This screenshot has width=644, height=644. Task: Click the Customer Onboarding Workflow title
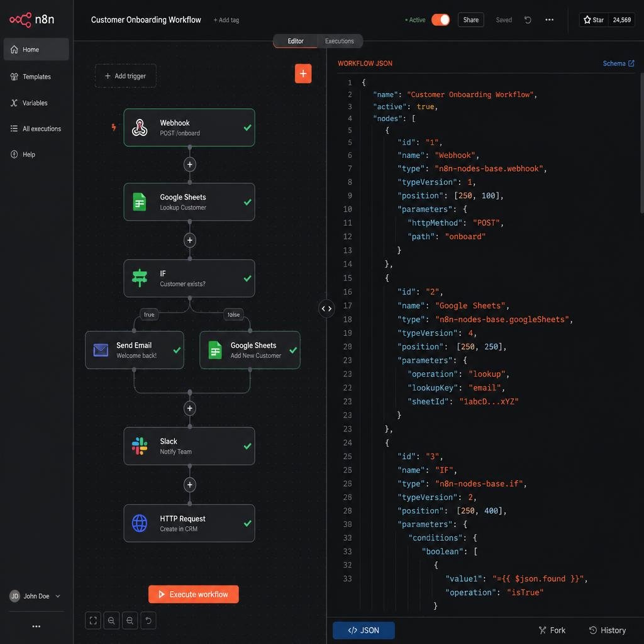(146, 19)
